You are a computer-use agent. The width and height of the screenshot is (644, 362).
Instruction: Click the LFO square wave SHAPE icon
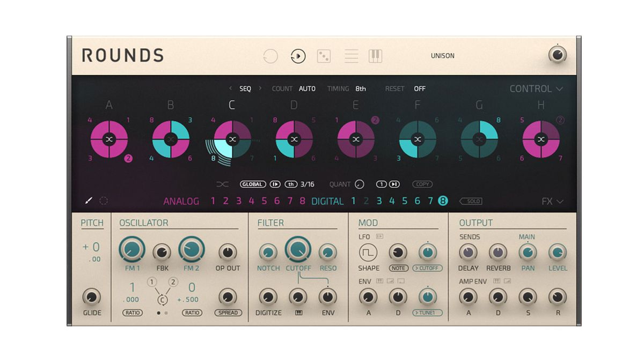click(368, 253)
